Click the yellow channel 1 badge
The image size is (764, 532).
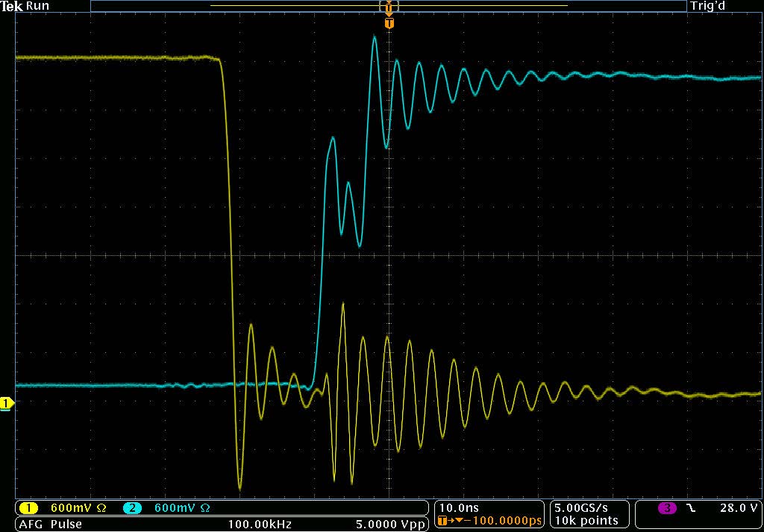coord(28,508)
